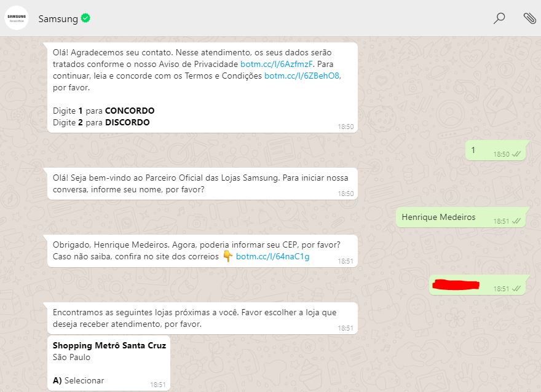Screen dimensions: 541x392
Task: Click 'Digite 2 para DISCORDO' line
Action: pyautogui.click(x=101, y=122)
